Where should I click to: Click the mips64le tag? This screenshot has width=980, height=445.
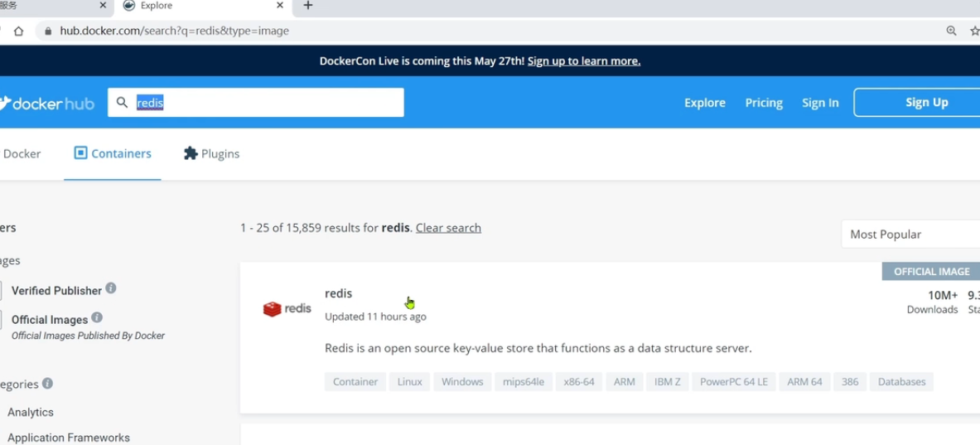(524, 382)
